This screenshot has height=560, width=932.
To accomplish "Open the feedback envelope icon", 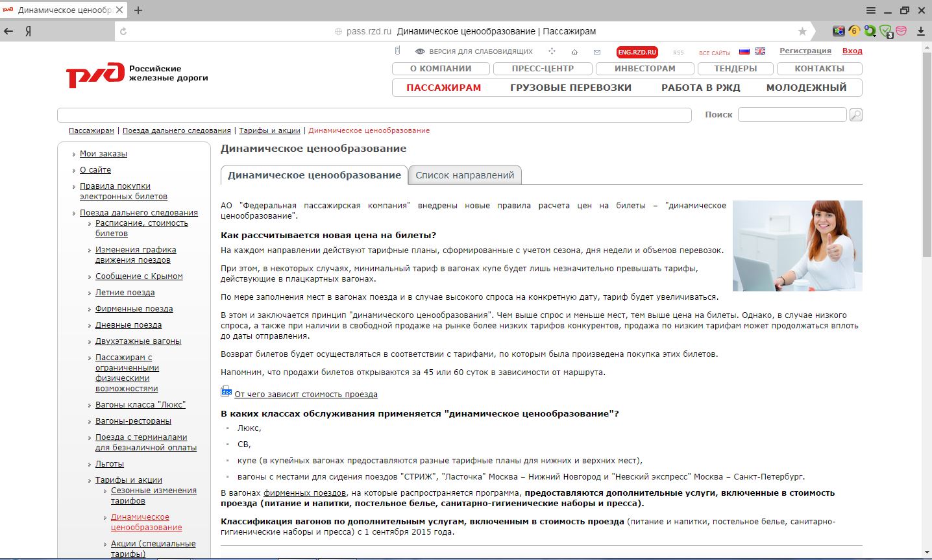I will (597, 52).
